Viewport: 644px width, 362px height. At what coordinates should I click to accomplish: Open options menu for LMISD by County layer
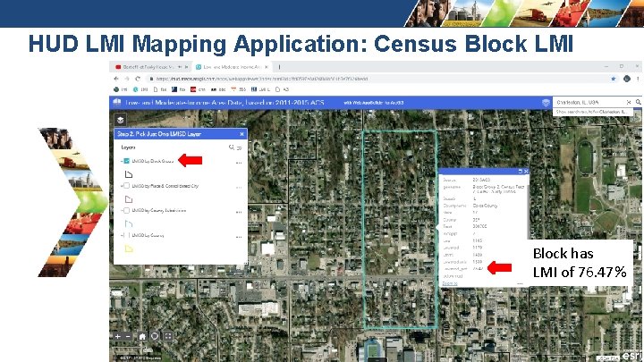pos(239,237)
